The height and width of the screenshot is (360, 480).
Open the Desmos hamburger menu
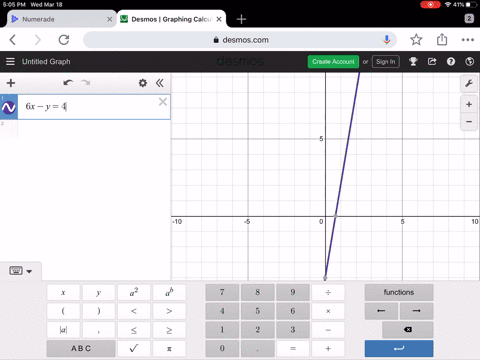coord(10,62)
